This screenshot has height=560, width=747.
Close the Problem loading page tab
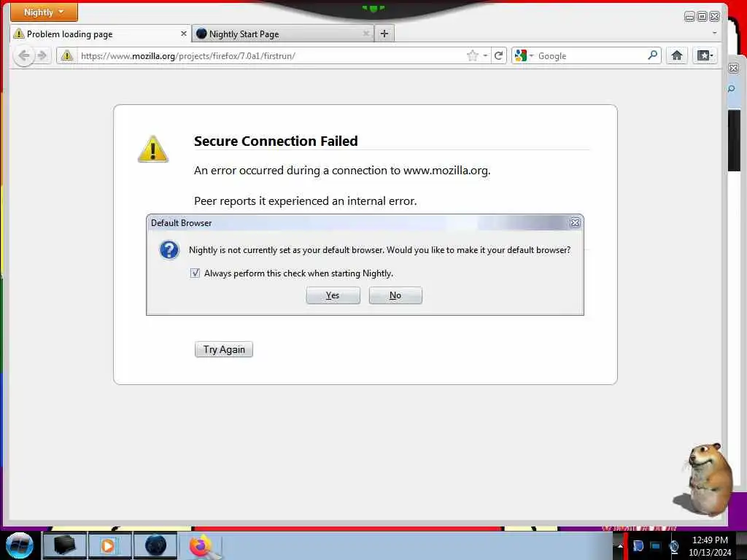click(x=183, y=34)
